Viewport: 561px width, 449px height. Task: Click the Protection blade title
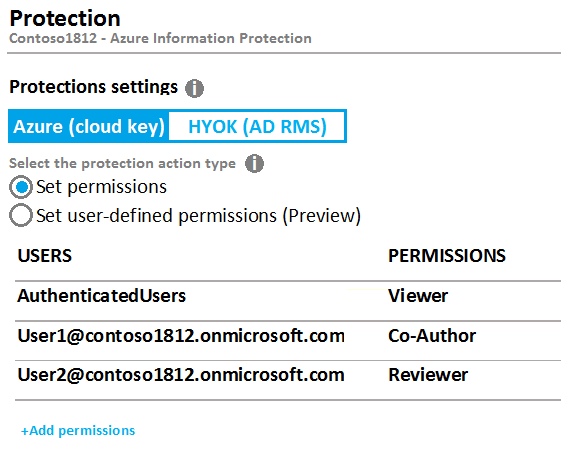(65, 18)
